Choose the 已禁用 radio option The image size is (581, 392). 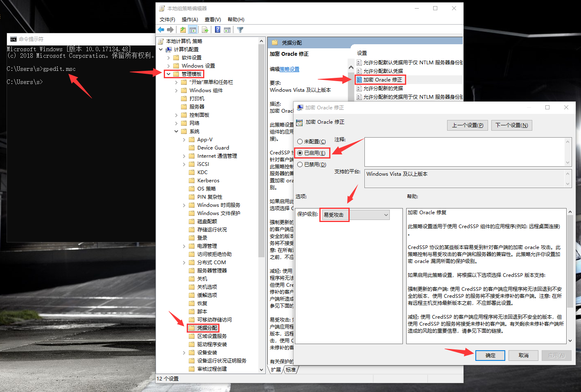point(300,164)
